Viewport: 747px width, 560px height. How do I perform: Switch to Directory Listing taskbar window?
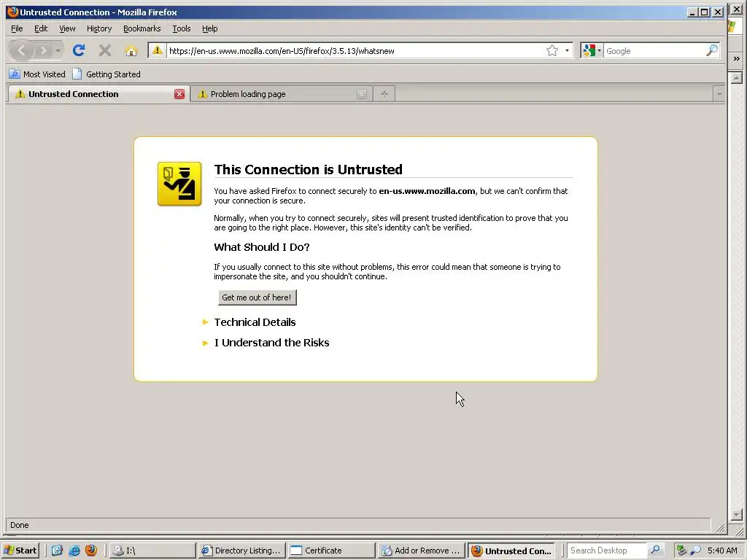click(x=241, y=551)
